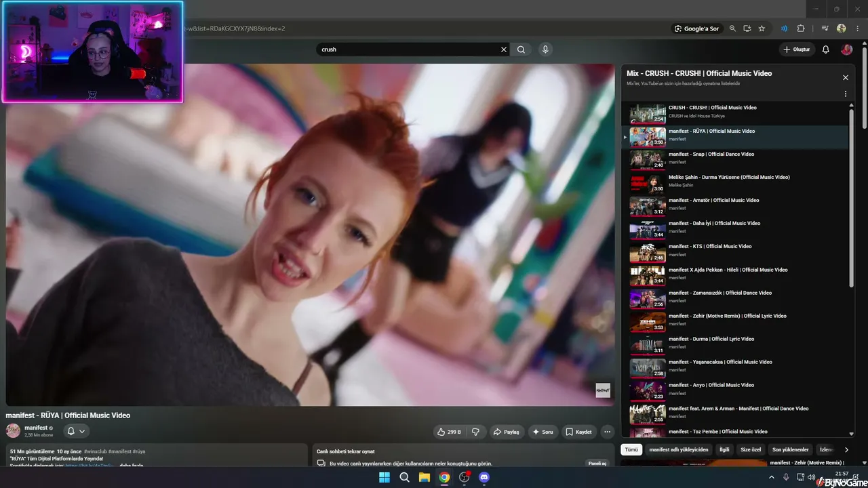Click the search magnifier button beside the query
Viewport: 868px width, 488px height.
[x=521, y=49]
